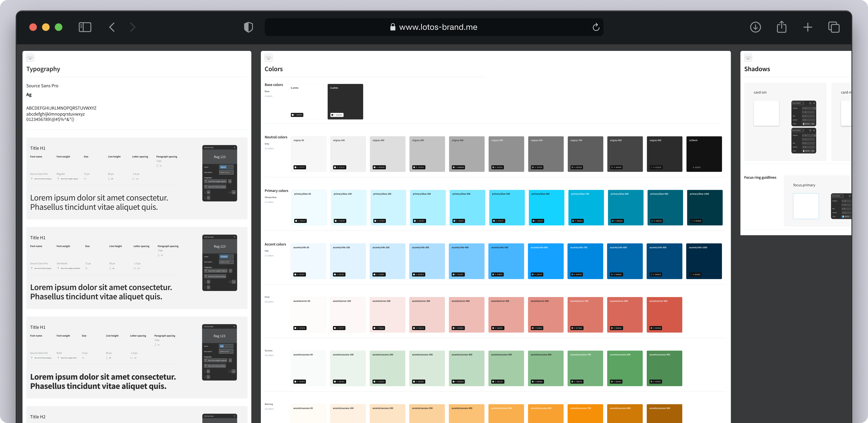Click the "Primary colors" section label
The width and height of the screenshot is (868, 423).
pos(276,191)
